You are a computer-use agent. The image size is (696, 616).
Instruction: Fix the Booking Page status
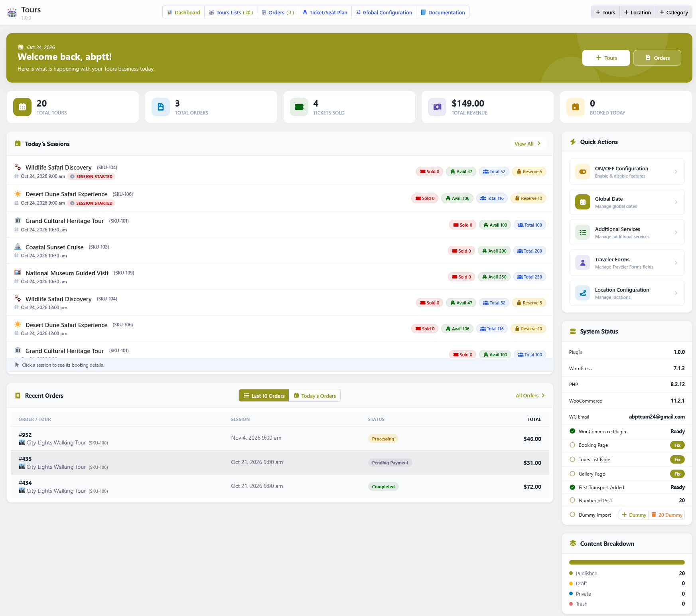pyautogui.click(x=677, y=445)
